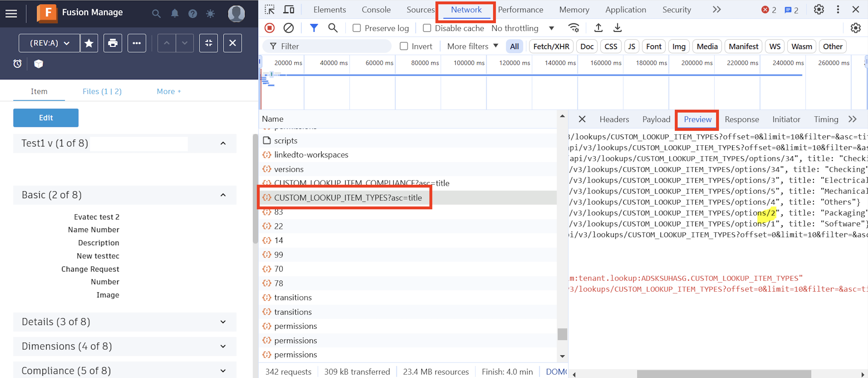Screen dimensions: 868x378
Task: Open the No throttling dropdown
Action: coord(523,28)
